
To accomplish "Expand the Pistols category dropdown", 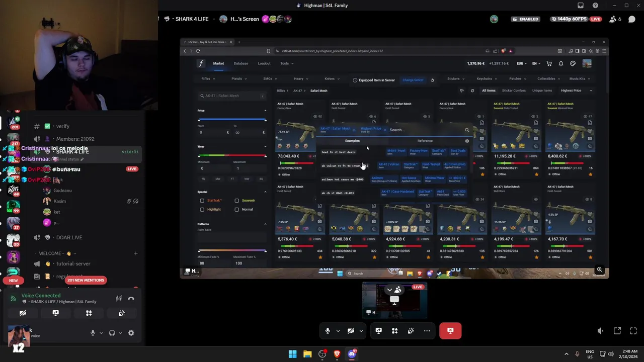I will (239, 79).
